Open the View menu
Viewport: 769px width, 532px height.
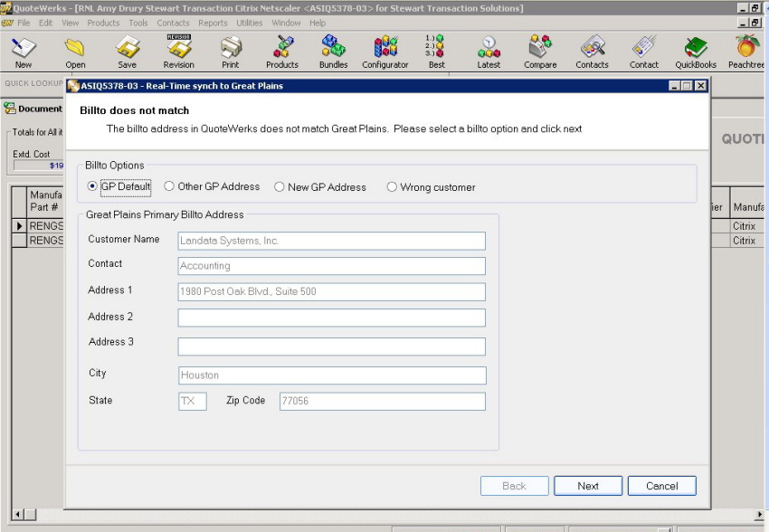[71, 23]
